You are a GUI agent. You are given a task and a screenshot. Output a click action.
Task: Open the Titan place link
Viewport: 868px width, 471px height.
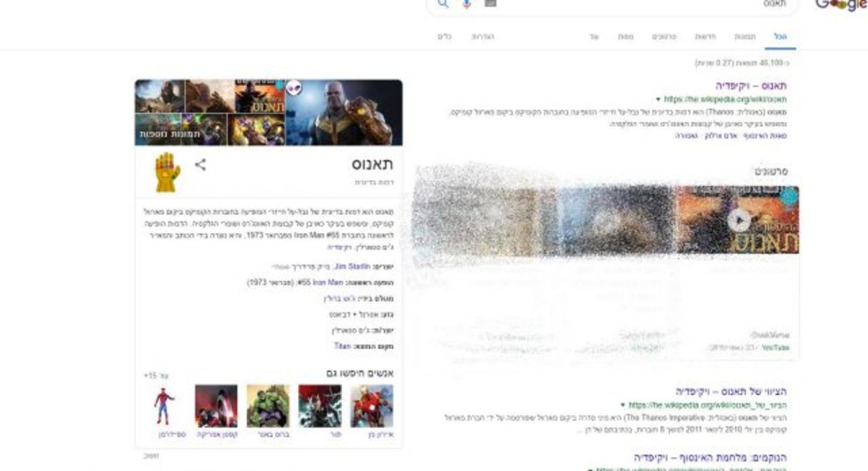(x=342, y=346)
